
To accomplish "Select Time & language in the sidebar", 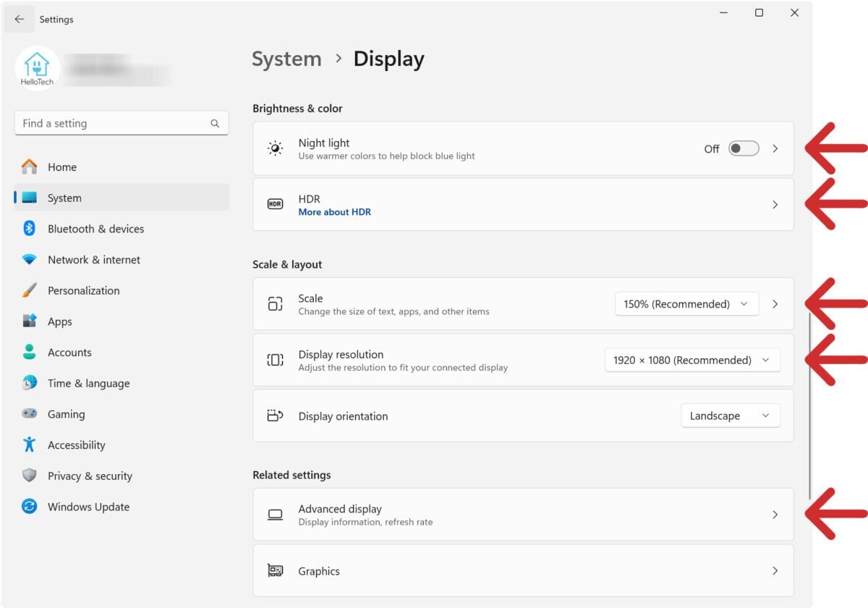I will (x=88, y=384).
